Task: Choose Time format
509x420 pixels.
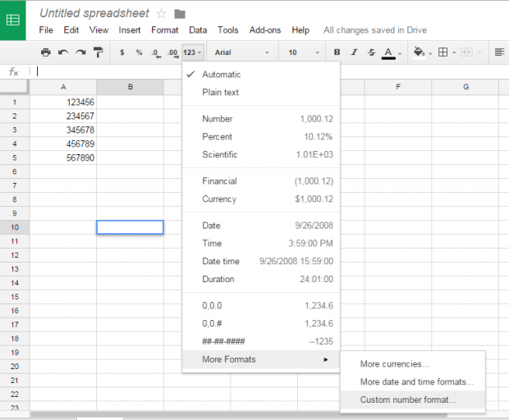Action: tap(261, 244)
